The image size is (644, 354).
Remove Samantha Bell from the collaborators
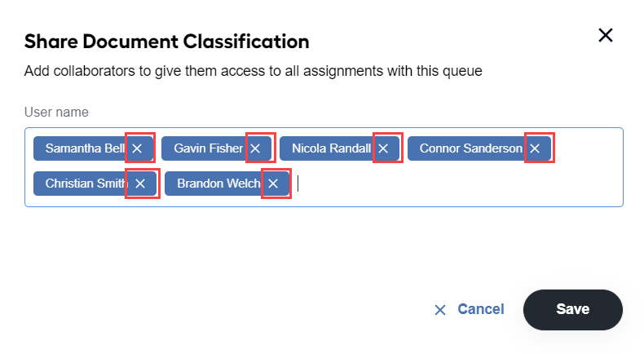pos(137,148)
